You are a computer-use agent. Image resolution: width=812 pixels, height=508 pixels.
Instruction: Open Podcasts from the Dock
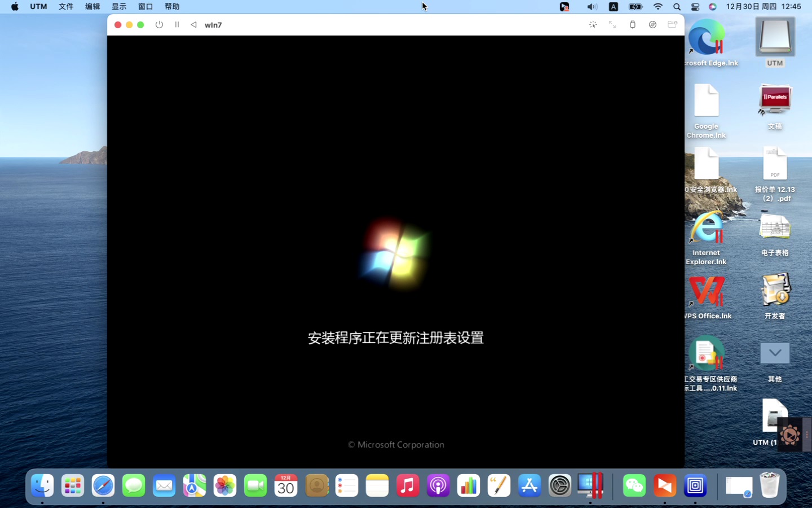[x=438, y=485]
